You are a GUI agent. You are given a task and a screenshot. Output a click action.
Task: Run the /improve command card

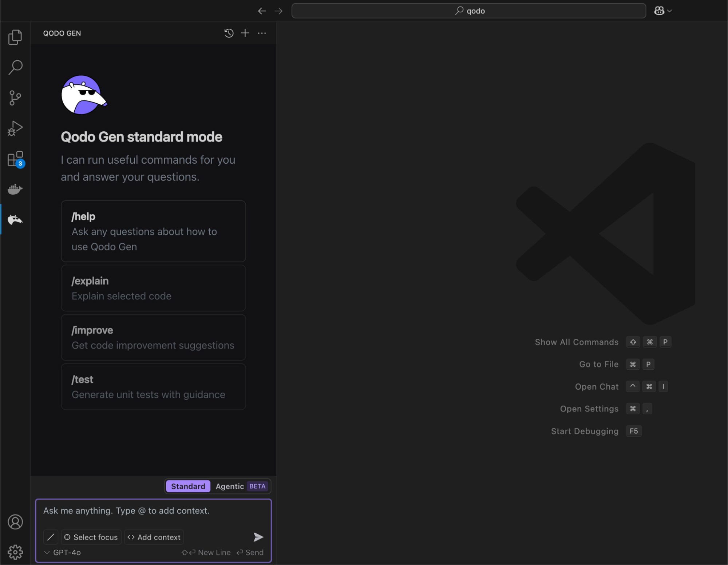(x=153, y=337)
